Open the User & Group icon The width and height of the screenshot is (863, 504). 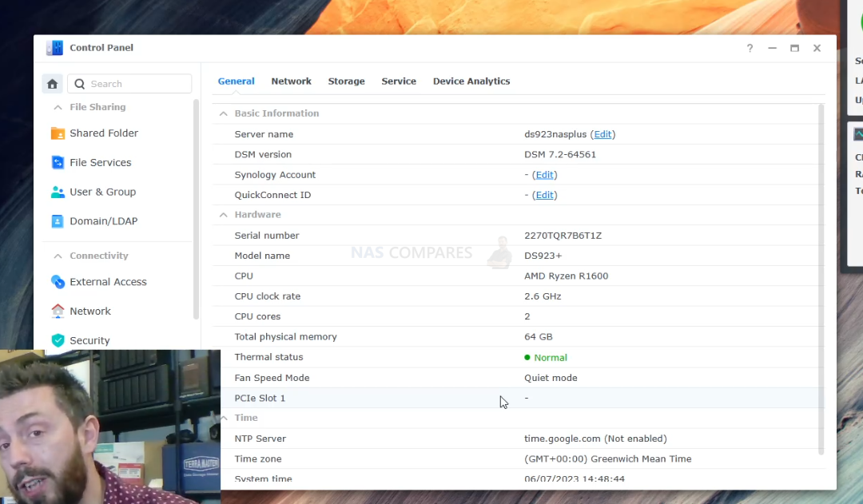click(x=58, y=192)
